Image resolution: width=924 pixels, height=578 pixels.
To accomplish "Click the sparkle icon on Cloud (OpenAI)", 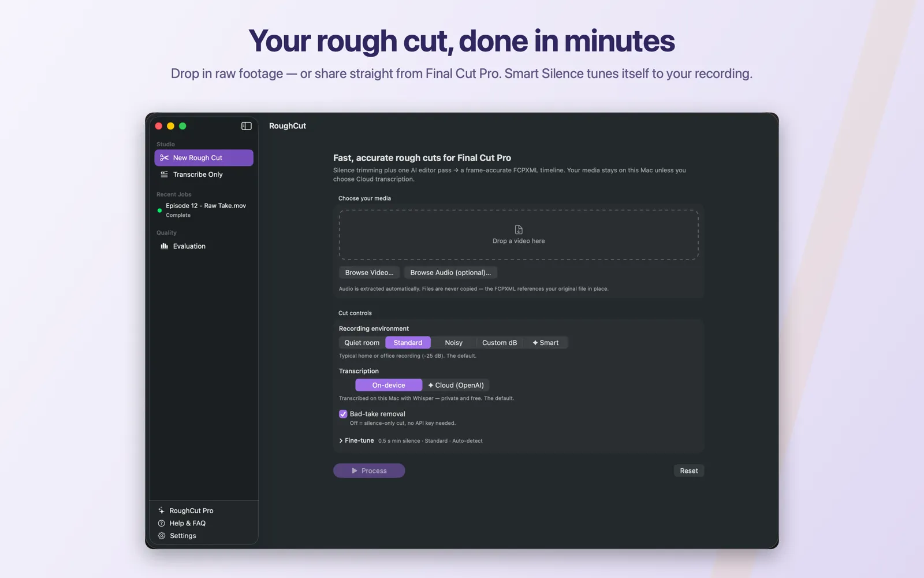I will tap(431, 386).
